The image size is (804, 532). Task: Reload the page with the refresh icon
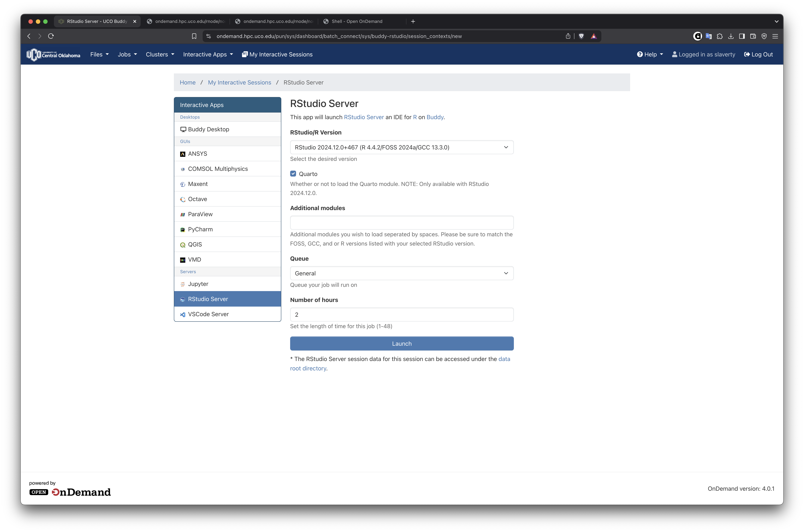51,36
